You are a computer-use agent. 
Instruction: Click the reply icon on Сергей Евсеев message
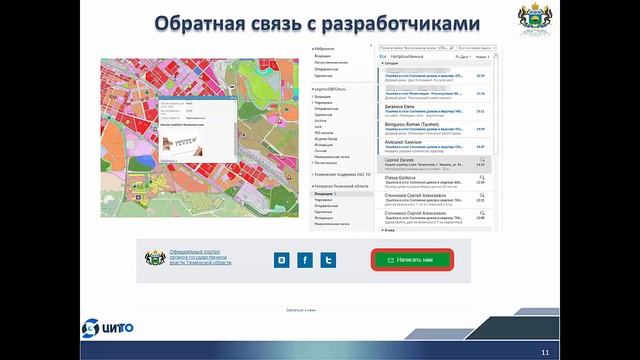tap(482, 160)
